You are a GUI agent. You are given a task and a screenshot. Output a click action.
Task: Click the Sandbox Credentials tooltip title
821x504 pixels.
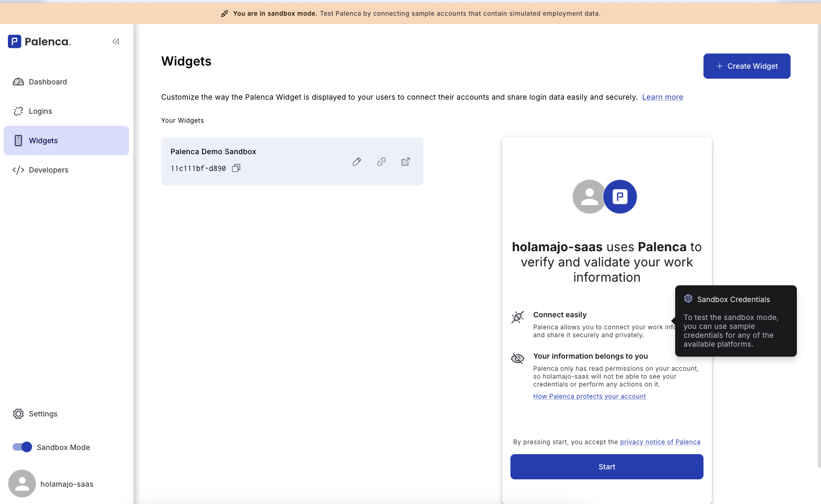click(x=733, y=299)
